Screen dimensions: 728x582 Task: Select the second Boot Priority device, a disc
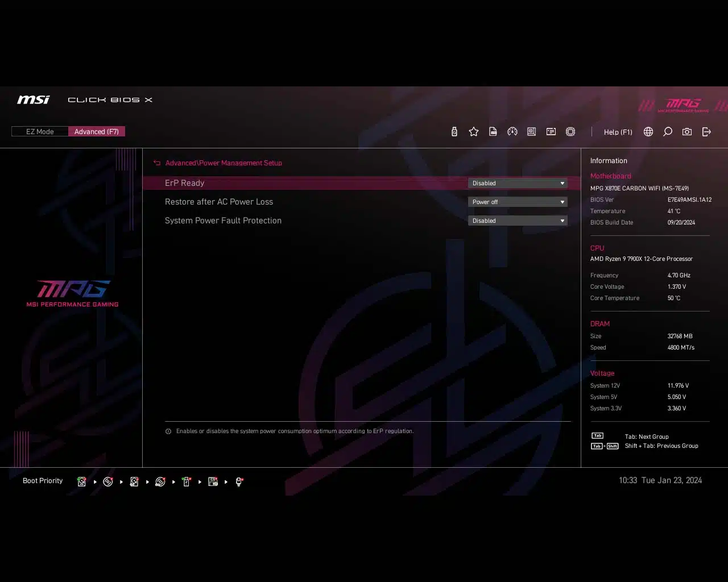[x=108, y=482]
